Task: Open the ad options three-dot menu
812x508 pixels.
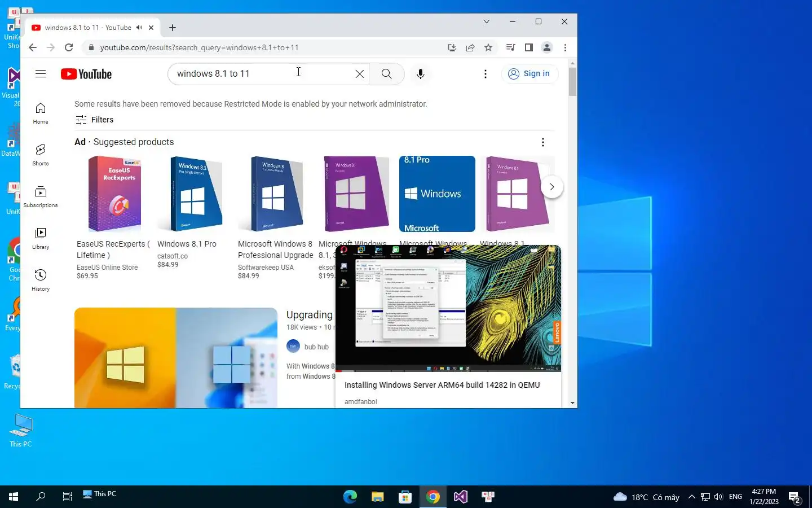Action: (x=542, y=142)
